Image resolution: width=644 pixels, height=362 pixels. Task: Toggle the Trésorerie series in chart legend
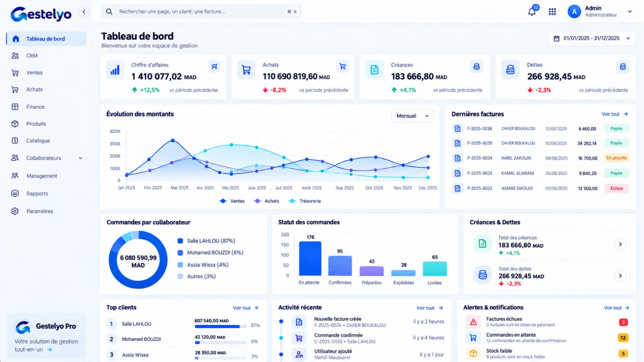pyautogui.click(x=305, y=201)
